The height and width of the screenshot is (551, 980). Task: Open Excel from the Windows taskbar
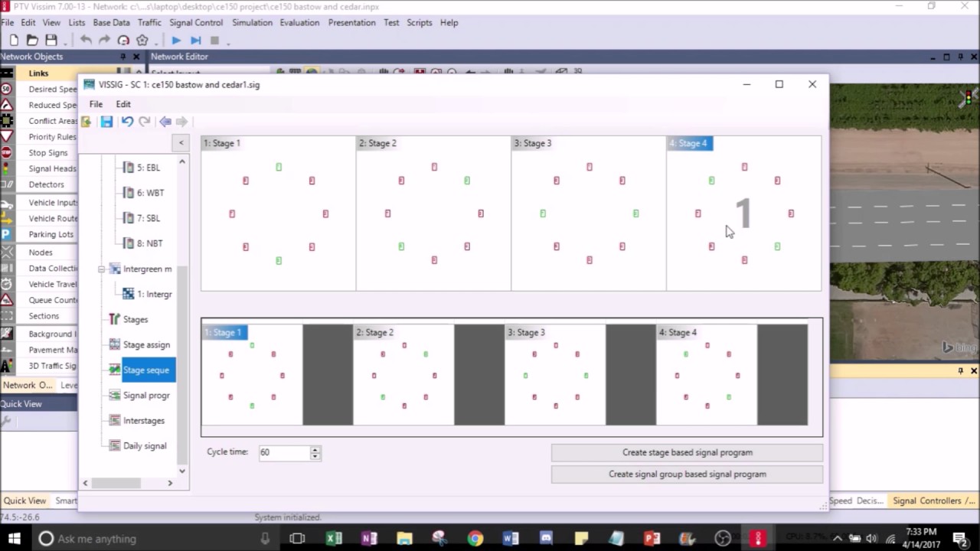coord(334,539)
